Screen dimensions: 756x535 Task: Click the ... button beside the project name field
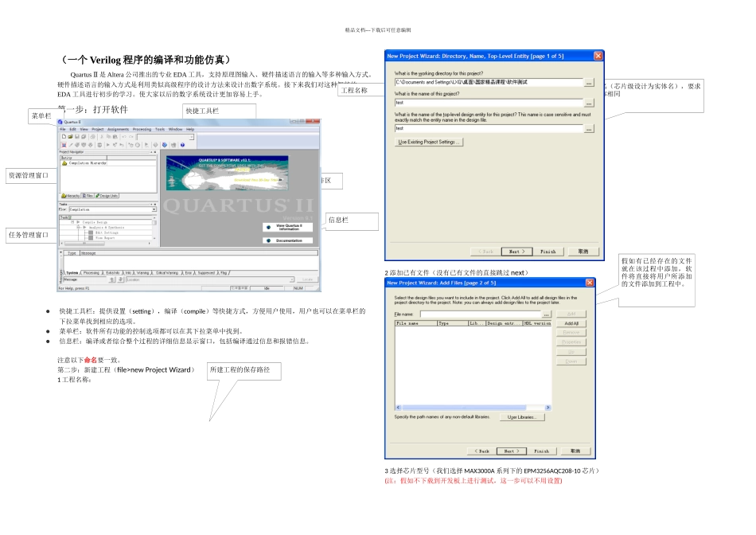[589, 103]
